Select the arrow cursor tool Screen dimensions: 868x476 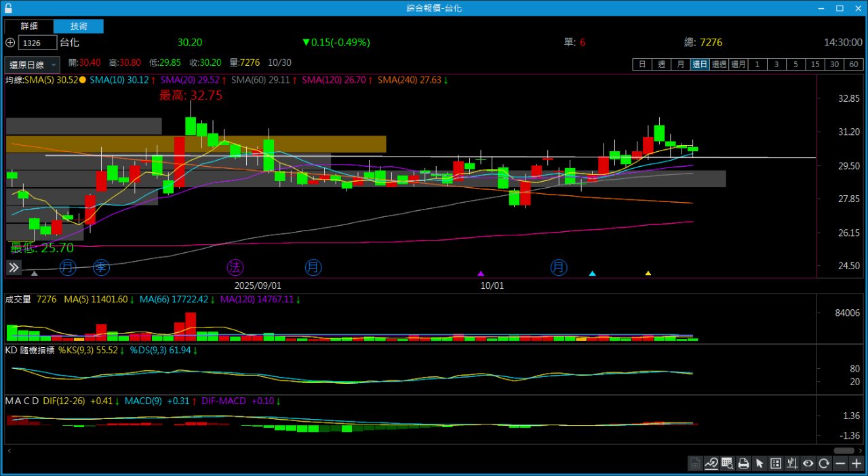(x=759, y=464)
